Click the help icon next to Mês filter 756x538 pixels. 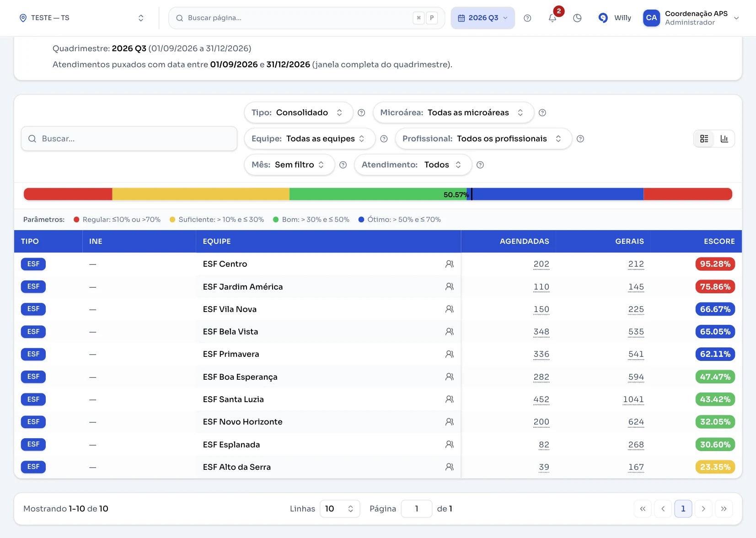point(343,165)
